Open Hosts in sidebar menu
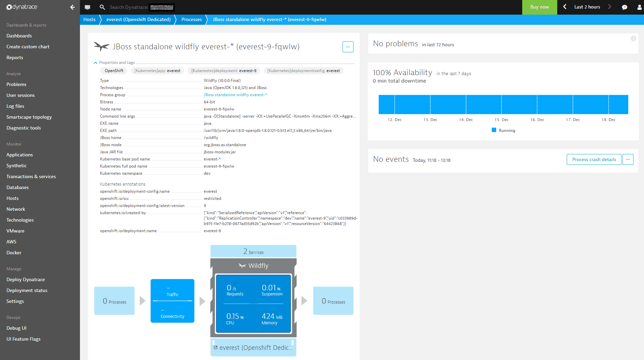 coord(12,198)
